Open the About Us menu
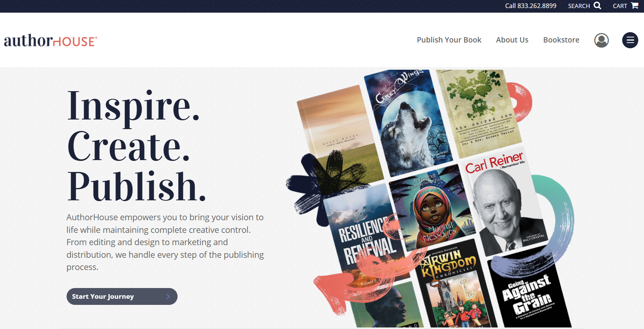Viewport: 644px width, 329px height. [512, 40]
